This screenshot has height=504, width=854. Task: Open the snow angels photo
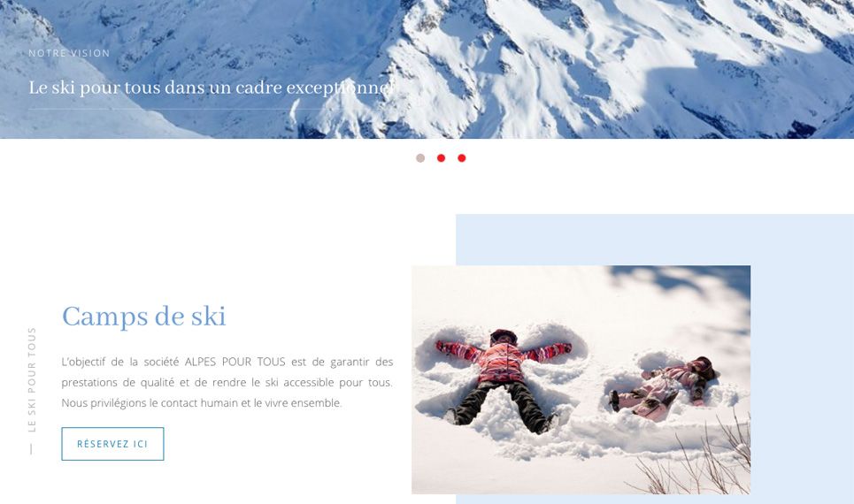(x=581, y=379)
